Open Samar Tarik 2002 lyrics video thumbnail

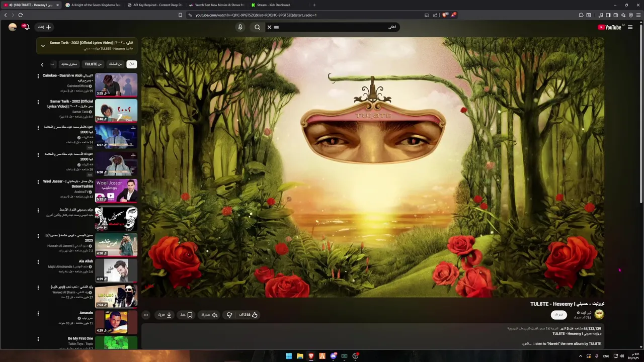coord(116,111)
